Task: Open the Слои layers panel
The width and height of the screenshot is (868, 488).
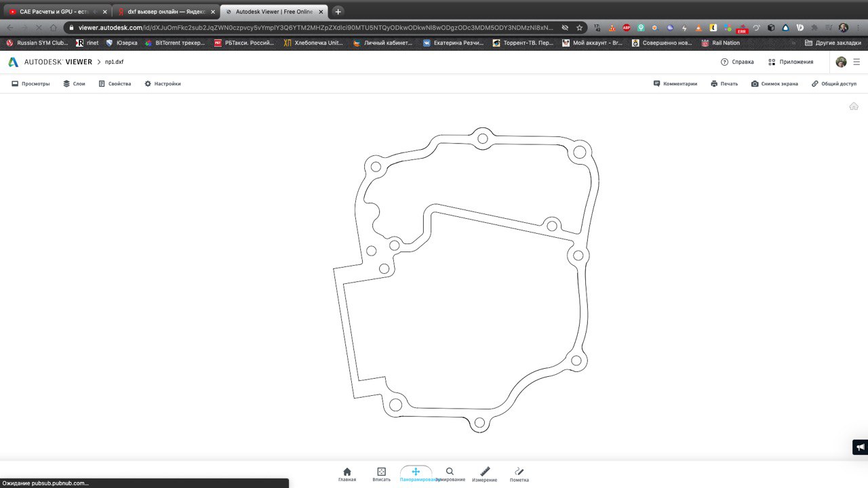Action: pos(74,83)
